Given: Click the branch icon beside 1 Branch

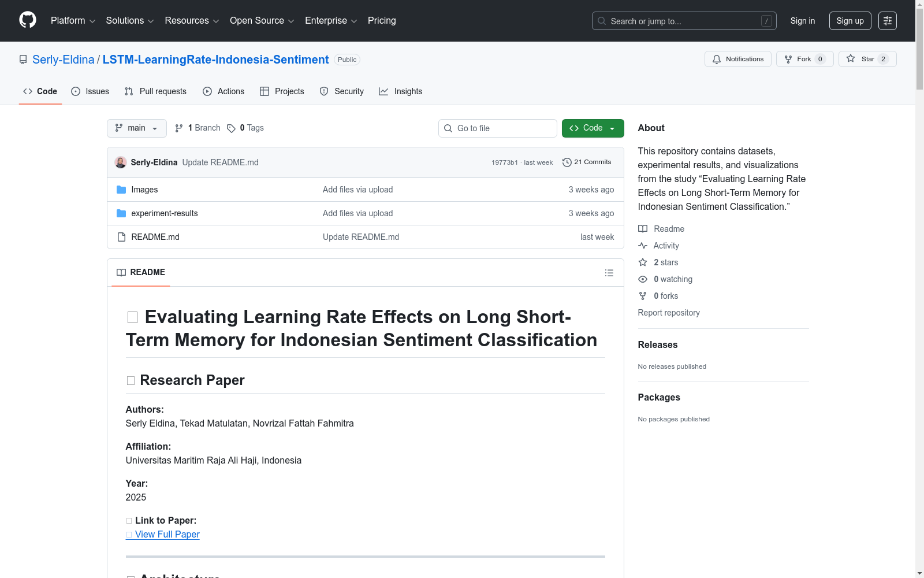Looking at the screenshot, I should pyautogui.click(x=179, y=128).
